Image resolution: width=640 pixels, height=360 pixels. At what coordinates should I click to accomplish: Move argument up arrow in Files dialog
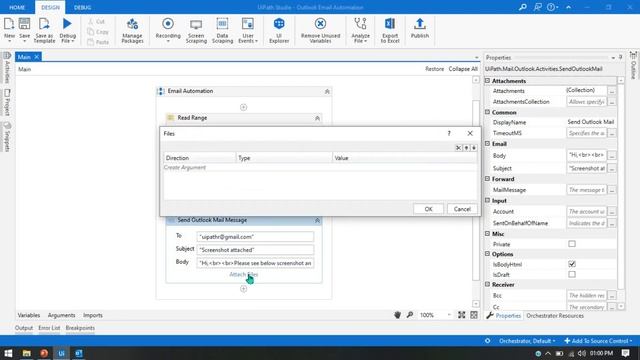tap(466, 148)
